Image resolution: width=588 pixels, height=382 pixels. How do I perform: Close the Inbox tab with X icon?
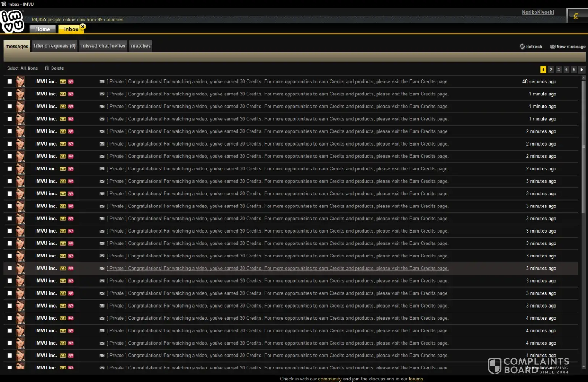tap(83, 26)
